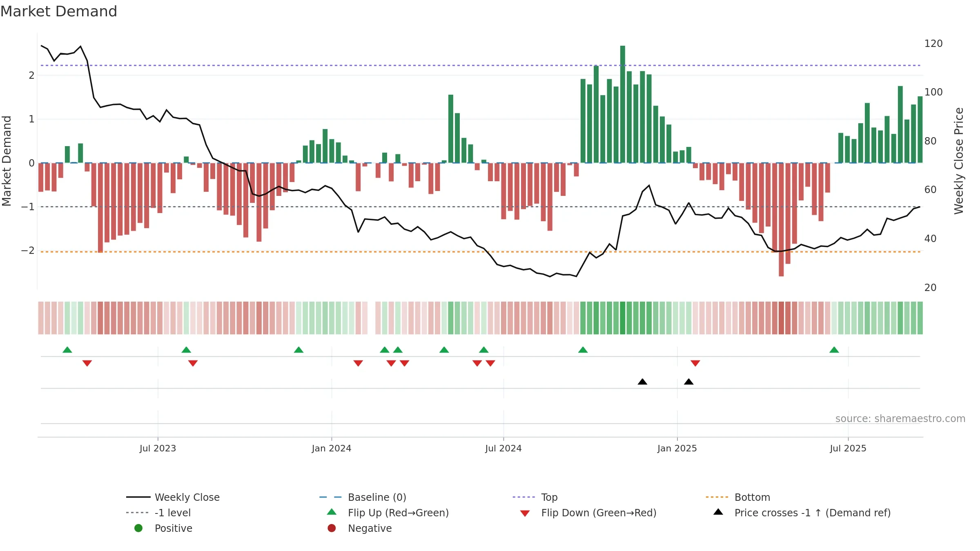The height and width of the screenshot is (551, 980).
Task: Click the last green flip-up triangle before Jul 2025
Action: click(x=834, y=350)
